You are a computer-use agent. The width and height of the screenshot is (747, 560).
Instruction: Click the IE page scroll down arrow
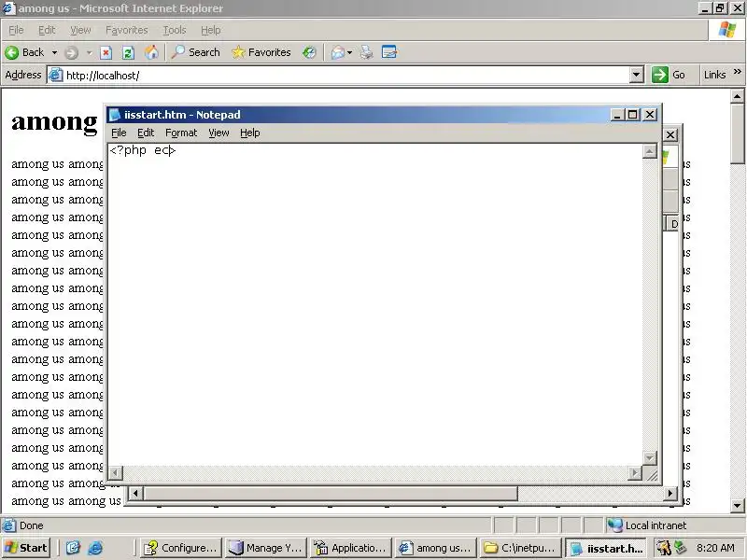[x=737, y=505]
